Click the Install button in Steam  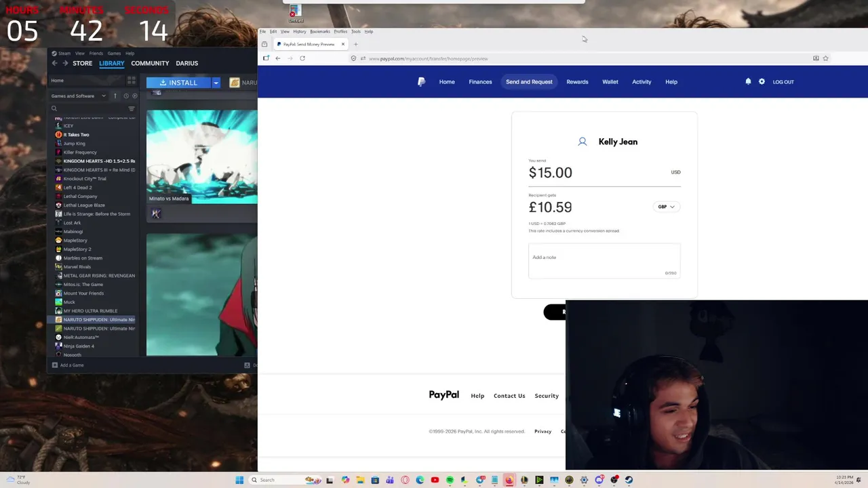pos(178,83)
